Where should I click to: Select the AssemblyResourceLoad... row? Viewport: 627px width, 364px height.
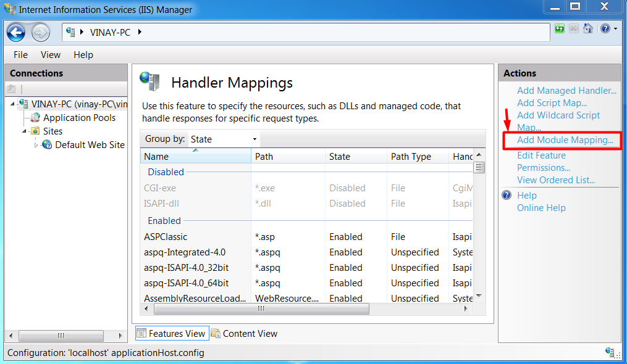click(x=306, y=297)
